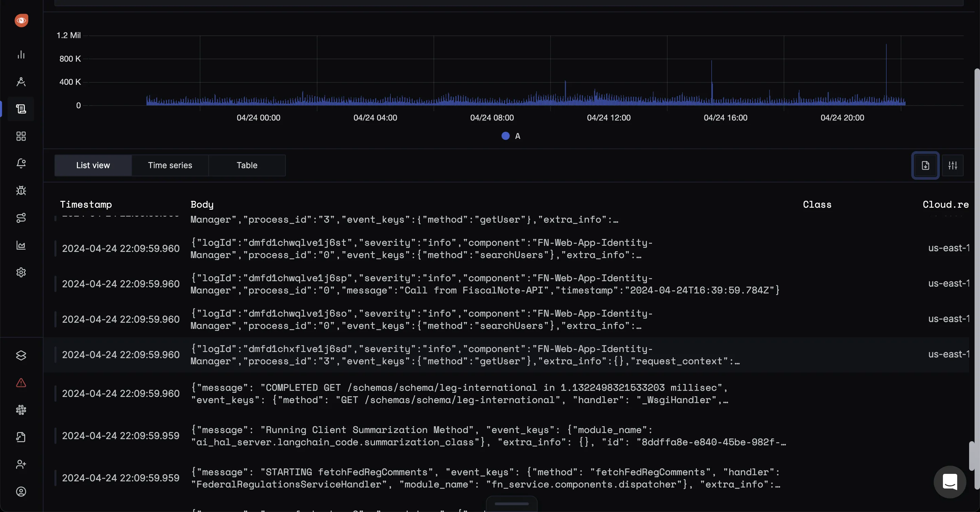Open the Slack icon in sidebar
The height and width of the screenshot is (512, 980).
pyautogui.click(x=21, y=410)
